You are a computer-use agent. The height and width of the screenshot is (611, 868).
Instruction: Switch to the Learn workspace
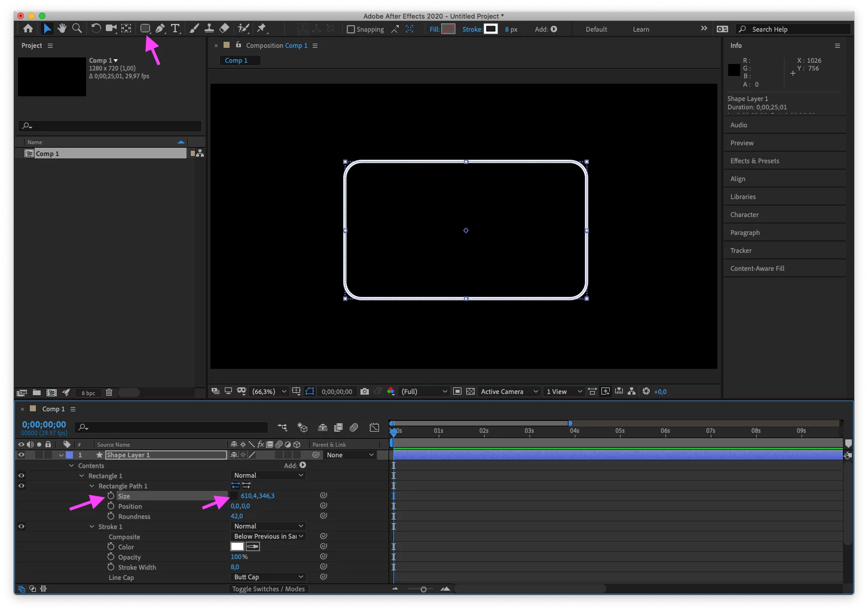(641, 29)
